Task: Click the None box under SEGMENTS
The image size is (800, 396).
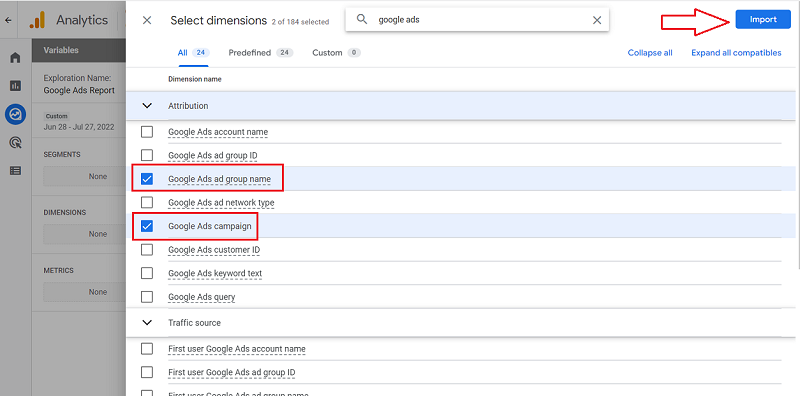Action: coord(85,176)
